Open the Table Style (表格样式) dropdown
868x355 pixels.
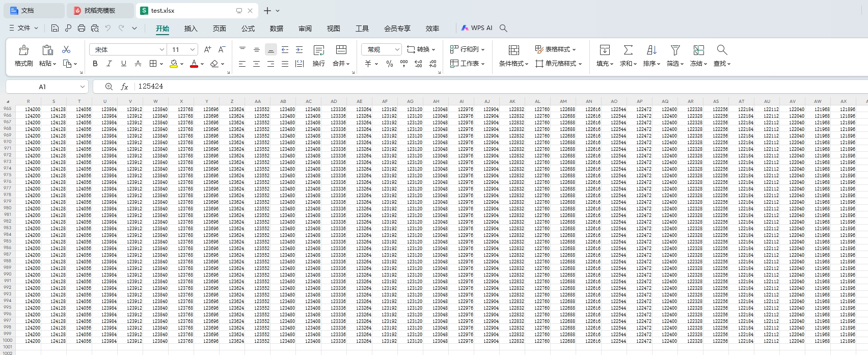[x=556, y=49]
